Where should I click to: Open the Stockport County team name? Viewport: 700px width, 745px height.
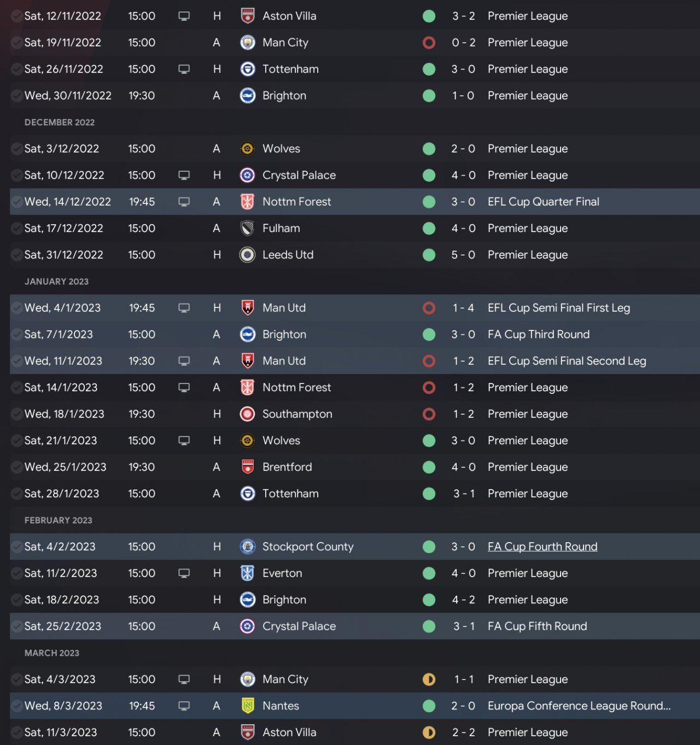coord(308,546)
